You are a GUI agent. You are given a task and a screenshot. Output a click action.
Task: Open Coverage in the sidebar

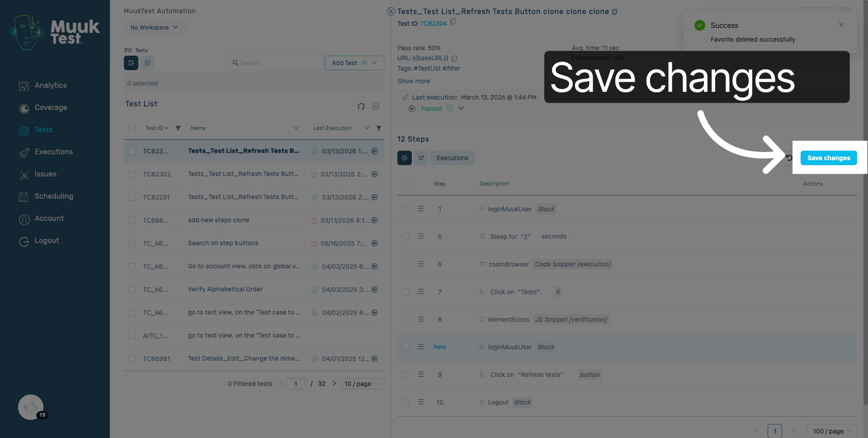(x=51, y=108)
